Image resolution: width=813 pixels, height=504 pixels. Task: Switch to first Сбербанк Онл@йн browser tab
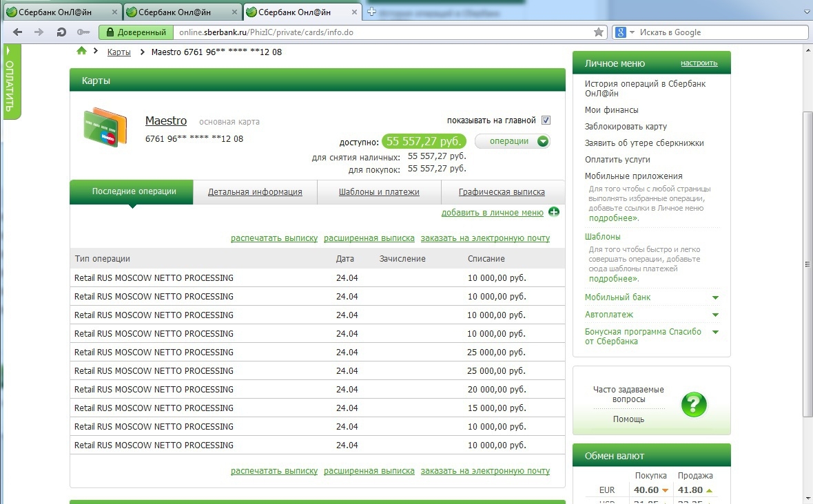[62, 12]
